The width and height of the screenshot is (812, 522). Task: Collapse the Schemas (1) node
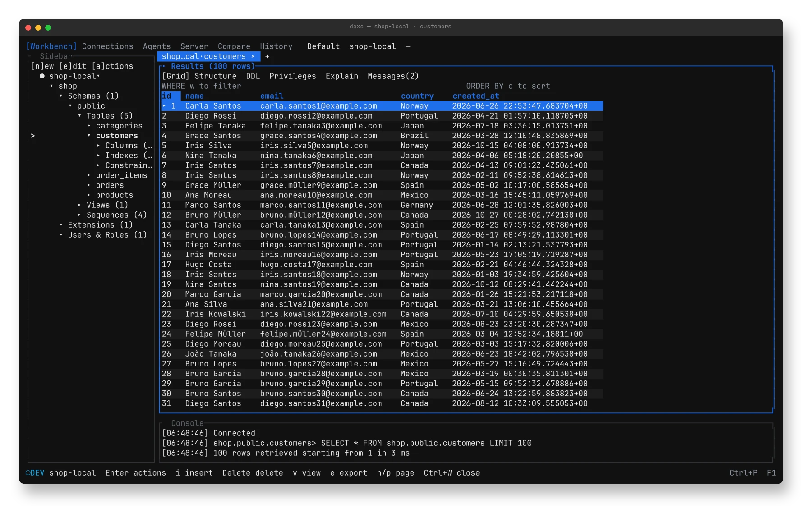[x=61, y=96]
